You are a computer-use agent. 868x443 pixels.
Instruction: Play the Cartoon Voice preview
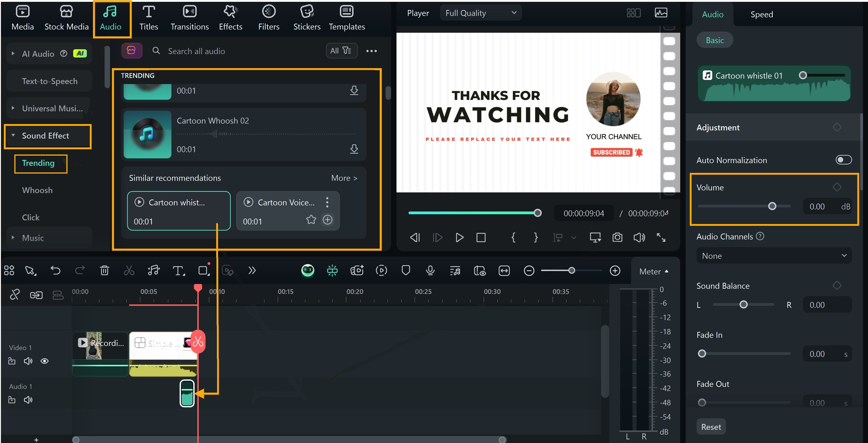pos(248,202)
